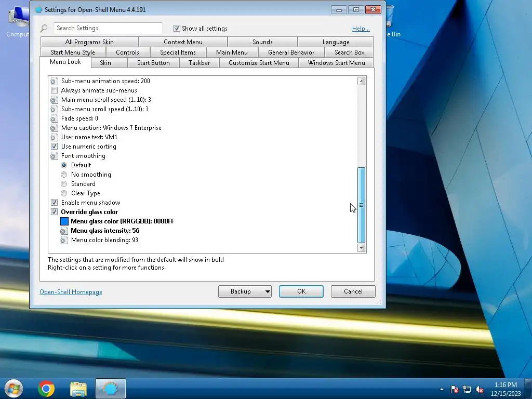Toggle Show all settings checkbox
The height and width of the screenshot is (399, 532).
pyautogui.click(x=177, y=29)
